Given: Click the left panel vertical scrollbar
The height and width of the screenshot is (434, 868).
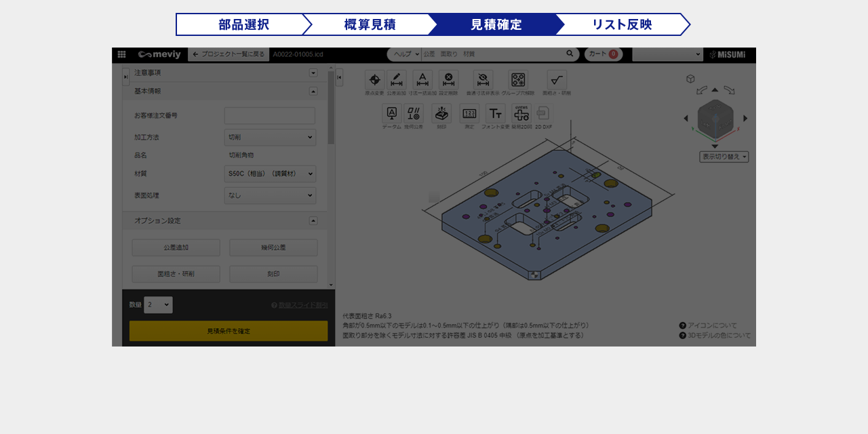Looking at the screenshot, I should pyautogui.click(x=331, y=108).
